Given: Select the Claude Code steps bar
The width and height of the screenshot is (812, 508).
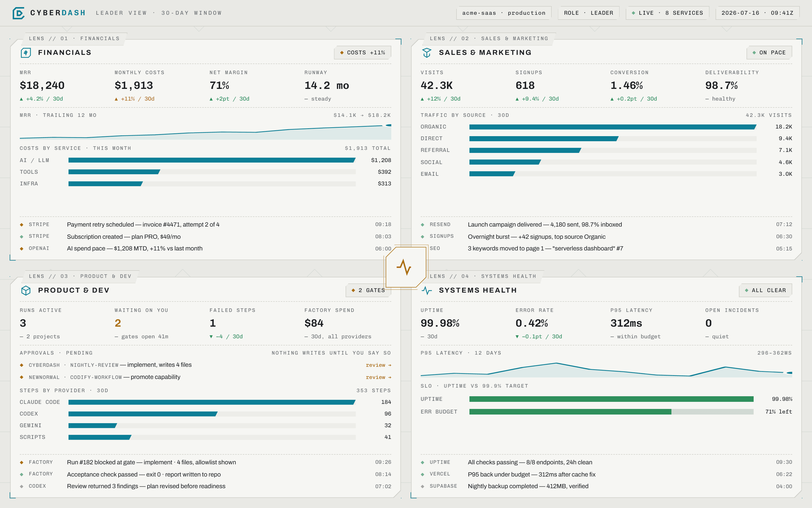Looking at the screenshot, I should pyautogui.click(x=212, y=402).
